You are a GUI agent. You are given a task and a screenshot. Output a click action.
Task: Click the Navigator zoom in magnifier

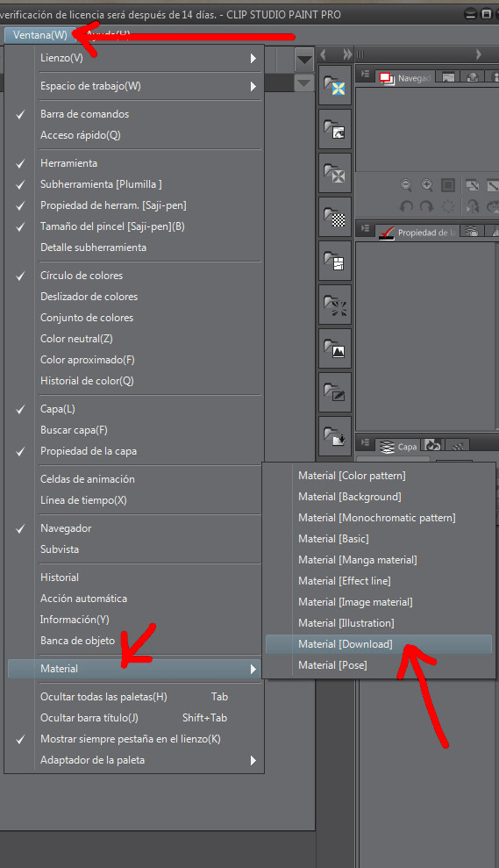pos(427,185)
